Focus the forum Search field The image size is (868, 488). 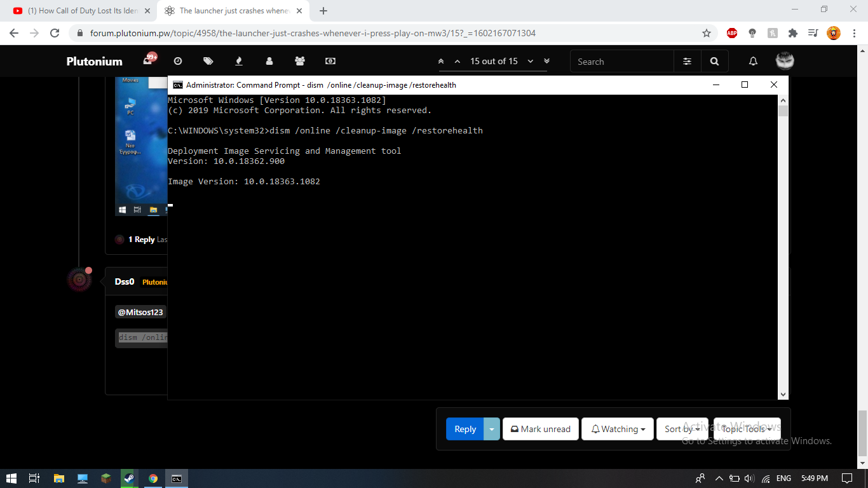[x=622, y=62]
